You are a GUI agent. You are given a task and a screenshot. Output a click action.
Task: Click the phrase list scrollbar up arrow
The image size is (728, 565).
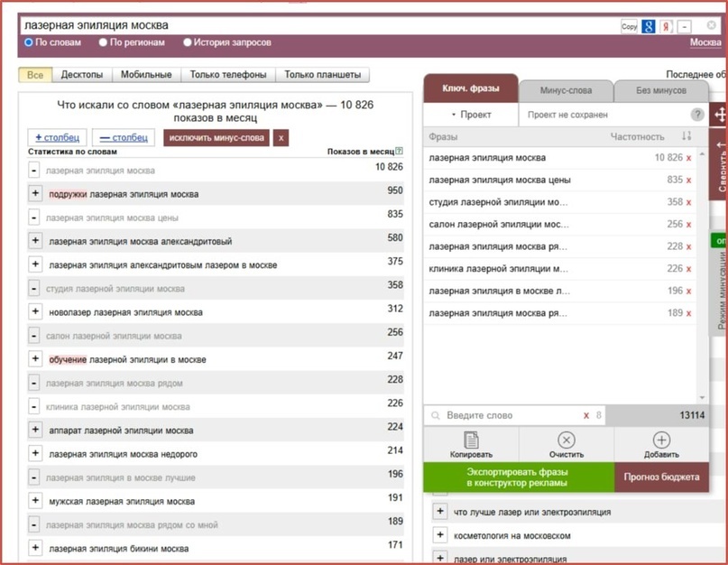tap(702, 153)
